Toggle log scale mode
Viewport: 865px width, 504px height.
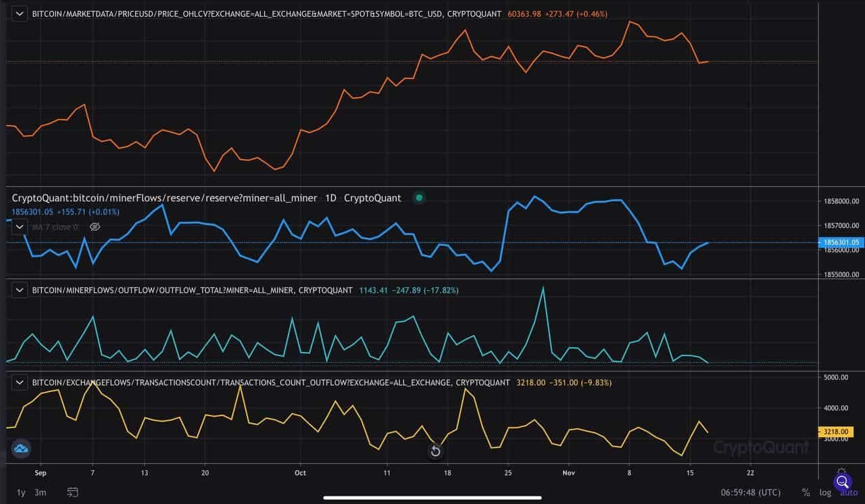point(825,493)
